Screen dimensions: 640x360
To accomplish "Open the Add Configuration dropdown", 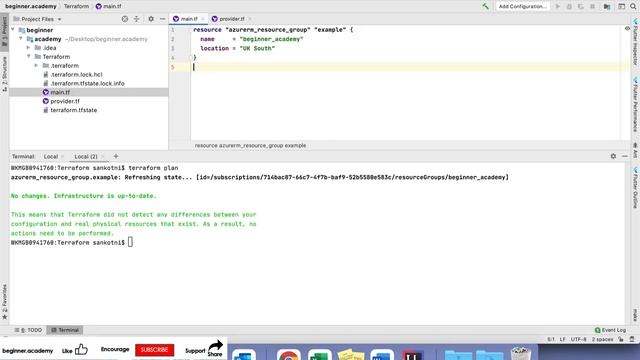I will [x=522, y=6].
